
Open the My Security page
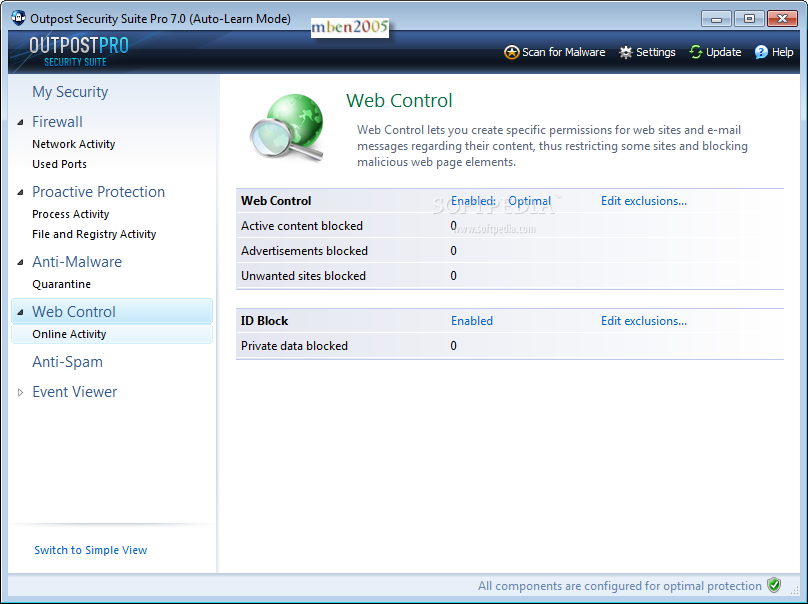click(x=70, y=92)
